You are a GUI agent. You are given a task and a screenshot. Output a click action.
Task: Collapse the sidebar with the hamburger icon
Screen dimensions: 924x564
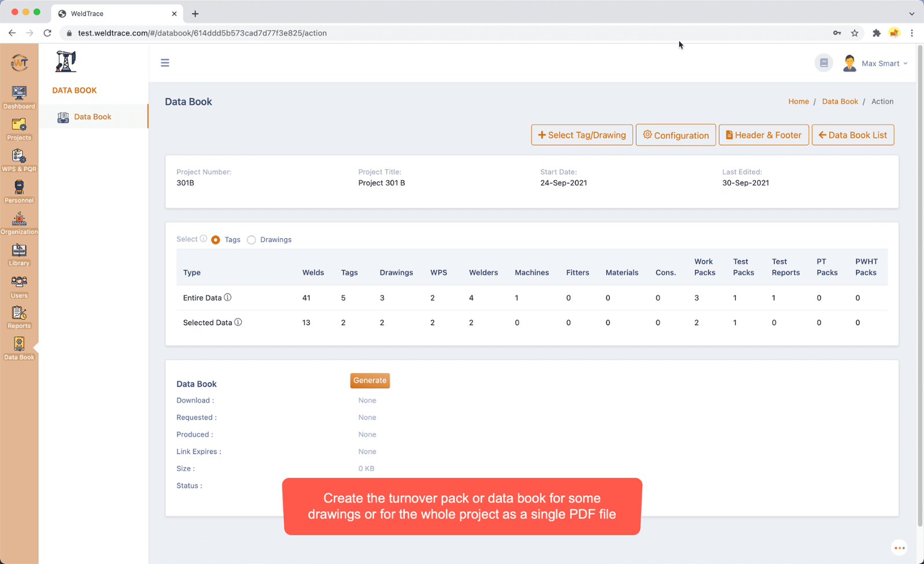(165, 62)
